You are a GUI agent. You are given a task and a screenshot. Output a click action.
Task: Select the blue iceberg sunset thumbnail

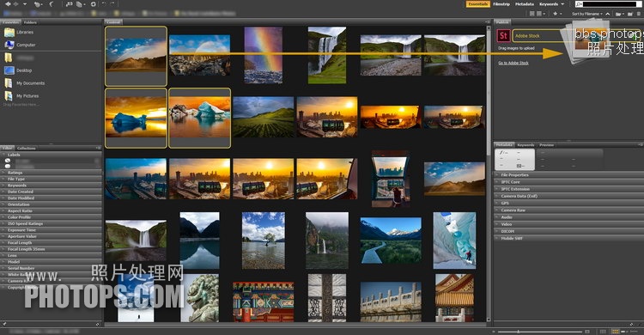[136, 117]
